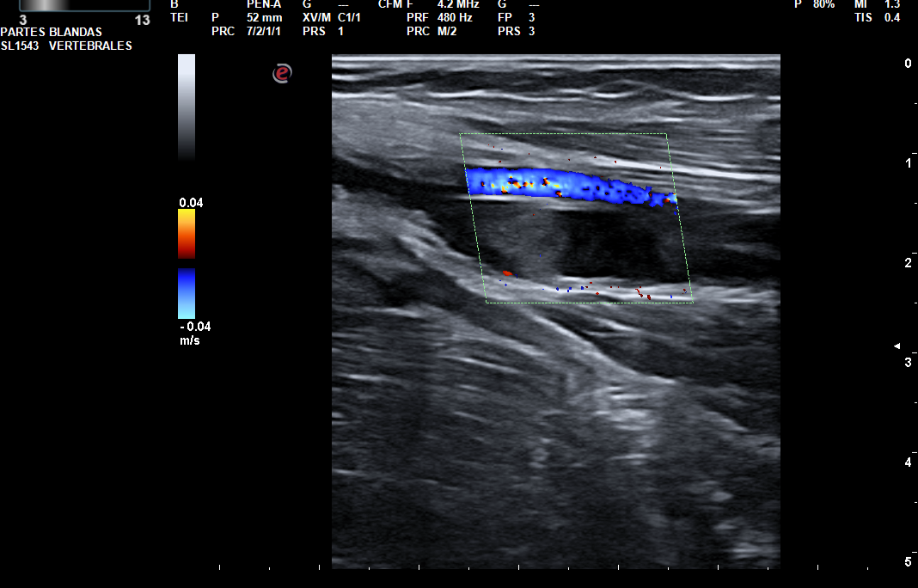The width and height of the screenshot is (918, 588).
Task: Click the focal zone triangle marker
Action: tap(897, 346)
